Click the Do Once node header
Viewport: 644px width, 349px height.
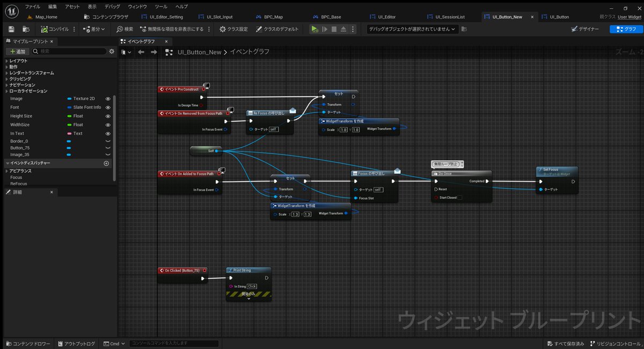(462, 173)
